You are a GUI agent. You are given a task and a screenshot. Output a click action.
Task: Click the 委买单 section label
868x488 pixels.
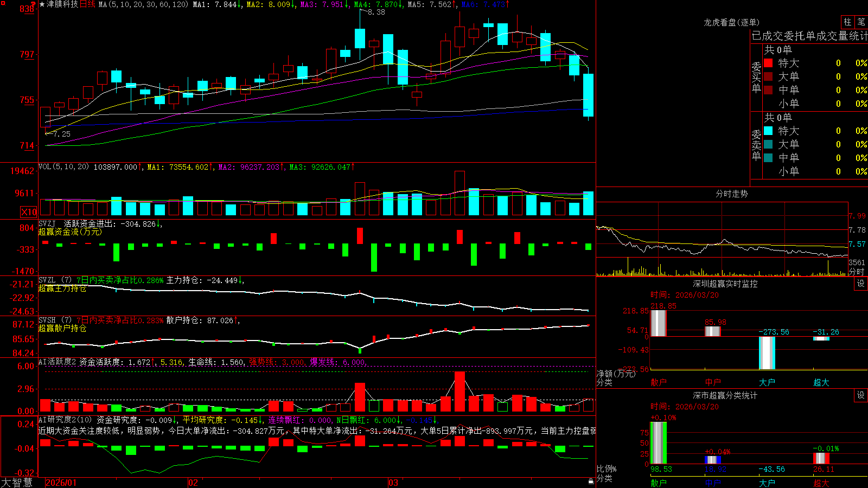coord(756,77)
